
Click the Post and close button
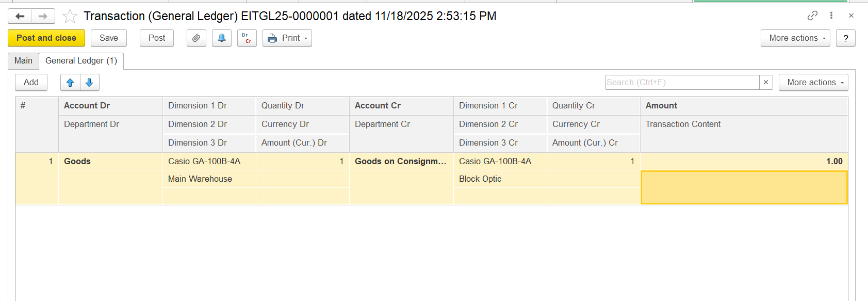46,38
